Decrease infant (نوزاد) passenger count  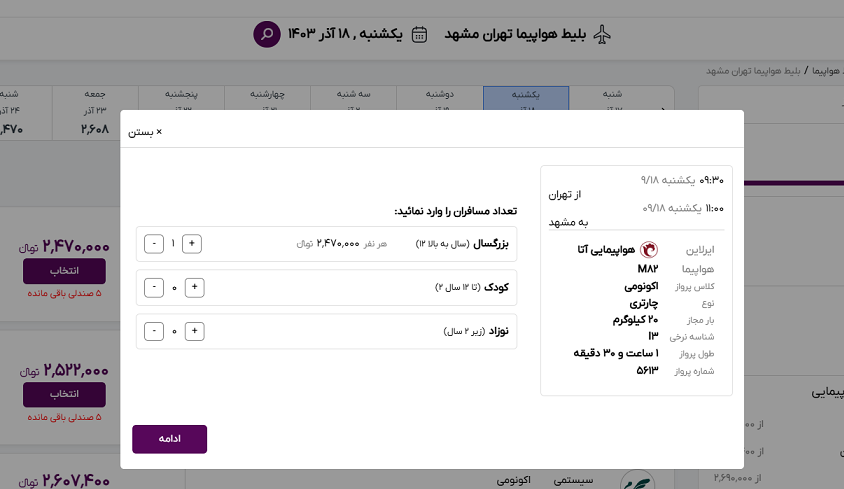154,331
